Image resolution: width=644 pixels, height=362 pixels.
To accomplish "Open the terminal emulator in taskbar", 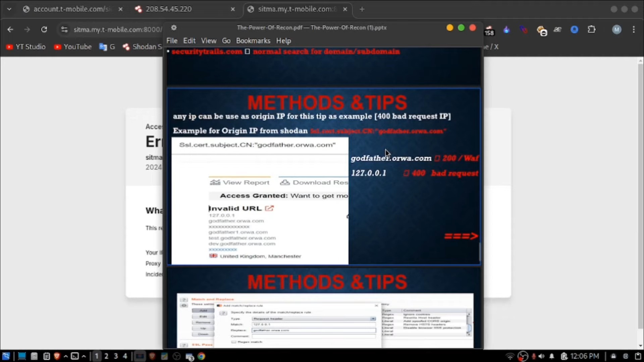I will point(75,356).
